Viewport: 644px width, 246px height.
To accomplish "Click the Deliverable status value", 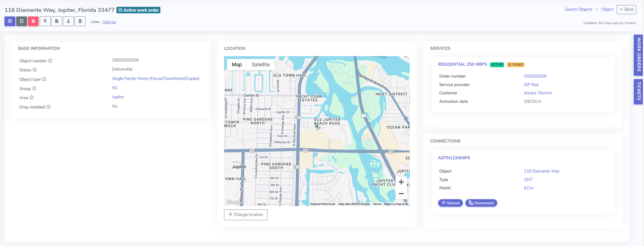I will [x=122, y=69].
